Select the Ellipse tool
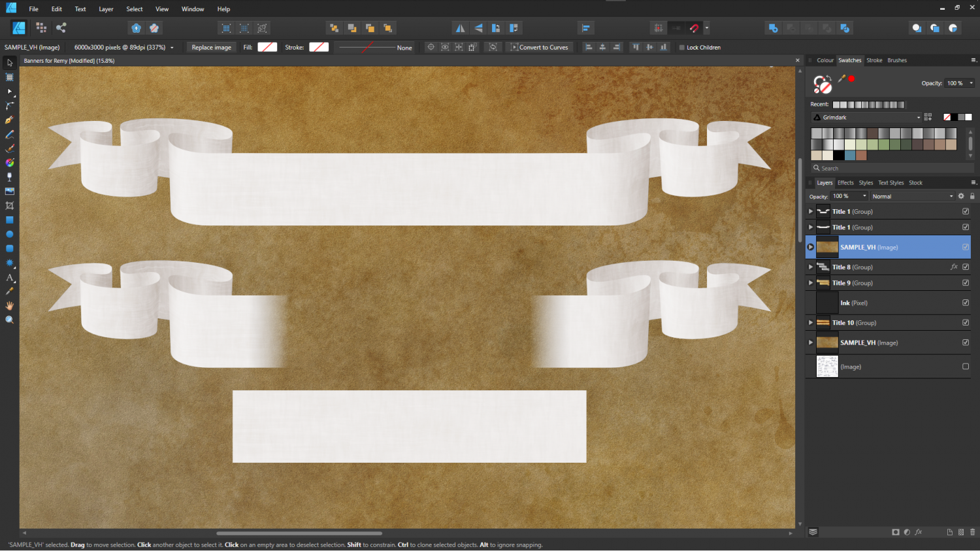Screen dimensions: 980x551 click(x=9, y=234)
